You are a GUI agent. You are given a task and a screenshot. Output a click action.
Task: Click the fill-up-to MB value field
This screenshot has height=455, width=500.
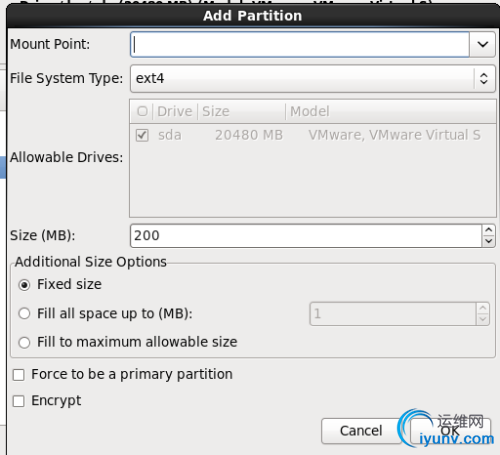coord(393,314)
